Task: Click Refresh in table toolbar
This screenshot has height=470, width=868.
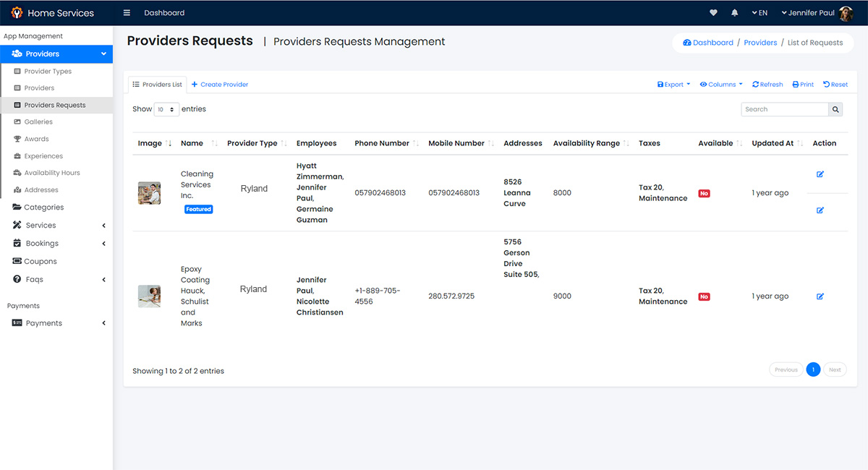Action: (767, 85)
